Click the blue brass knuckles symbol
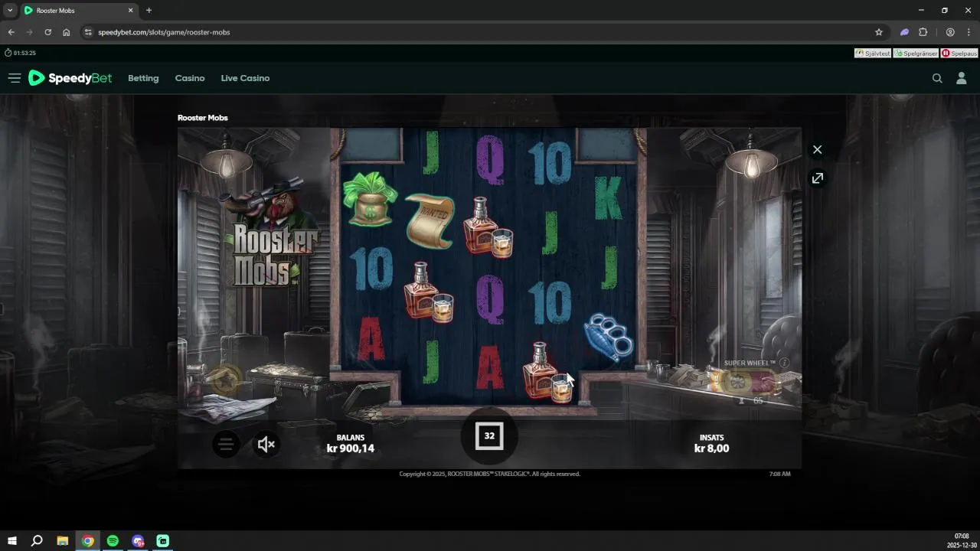Image resolution: width=980 pixels, height=551 pixels. [x=609, y=336]
